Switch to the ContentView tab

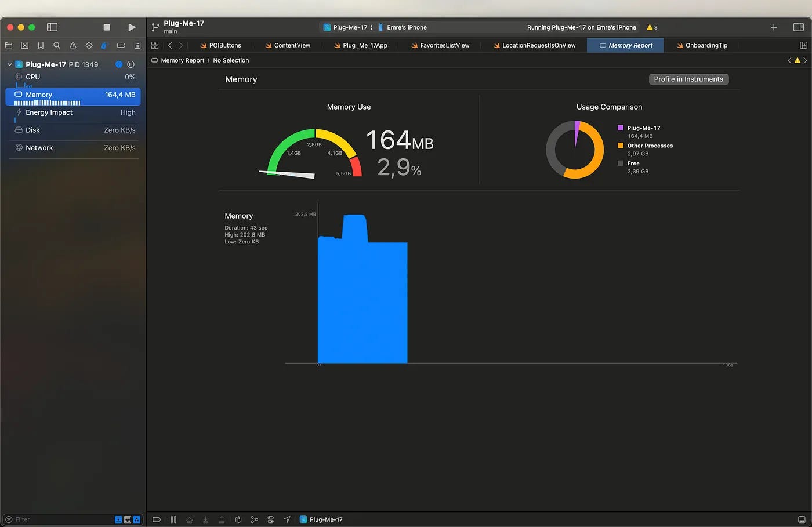coord(288,45)
